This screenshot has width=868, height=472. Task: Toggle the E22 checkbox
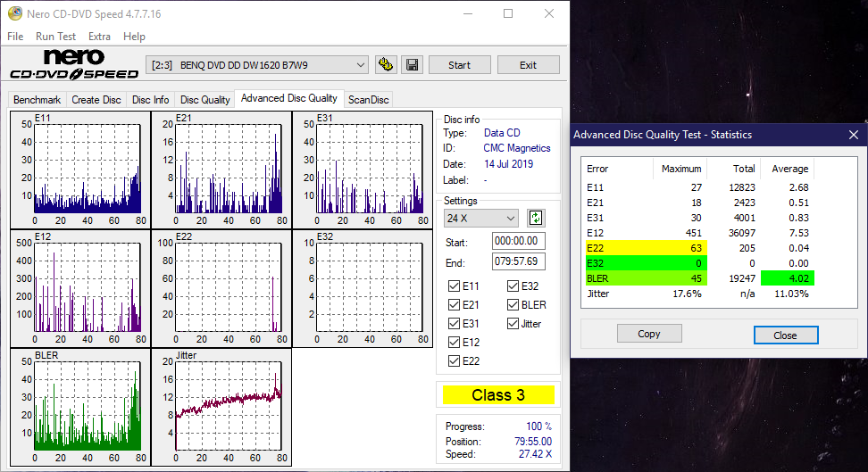point(454,361)
